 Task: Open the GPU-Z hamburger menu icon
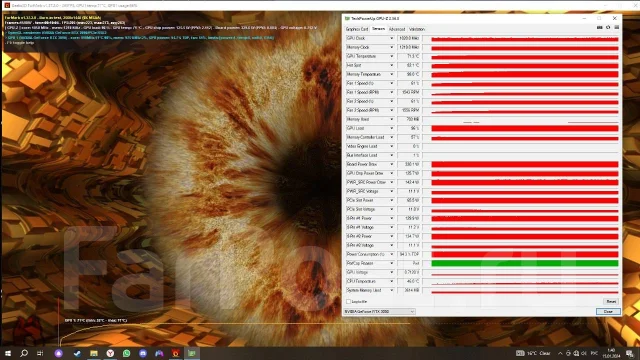[x=617, y=27]
